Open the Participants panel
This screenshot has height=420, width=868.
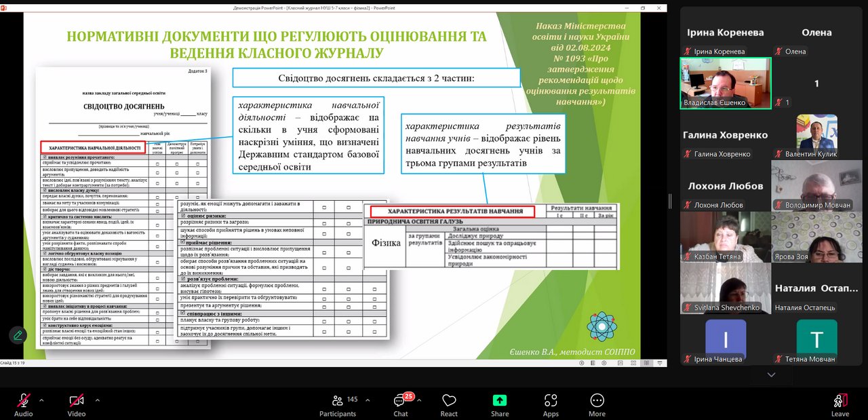[338, 404]
